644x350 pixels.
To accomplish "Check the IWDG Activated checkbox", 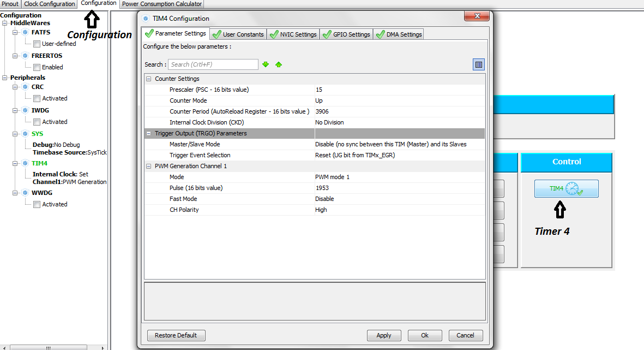I will (x=37, y=122).
